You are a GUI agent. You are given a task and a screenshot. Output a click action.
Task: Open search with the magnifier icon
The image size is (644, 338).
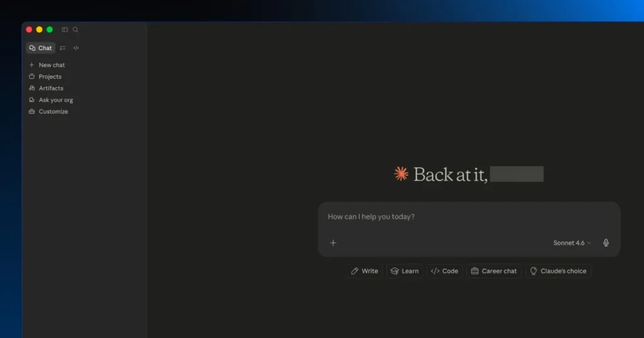tap(75, 30)
